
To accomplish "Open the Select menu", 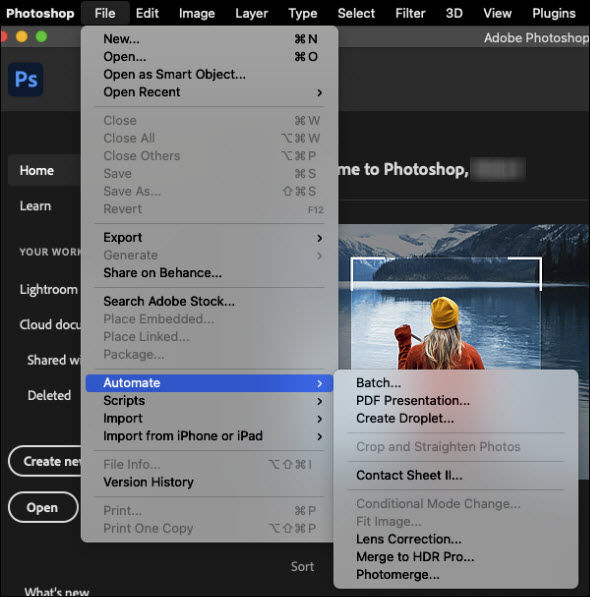I will tap(356, 13).
